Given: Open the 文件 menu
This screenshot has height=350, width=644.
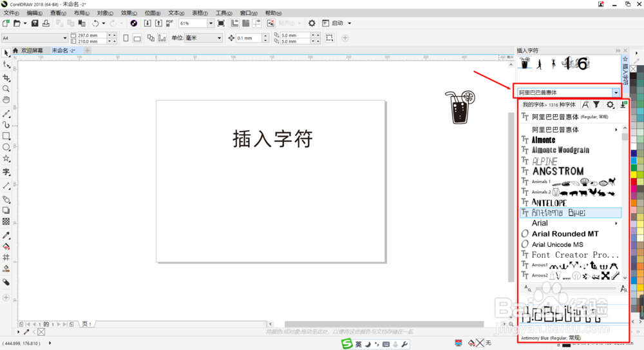Looking at the screenshot, I should 11,13.
